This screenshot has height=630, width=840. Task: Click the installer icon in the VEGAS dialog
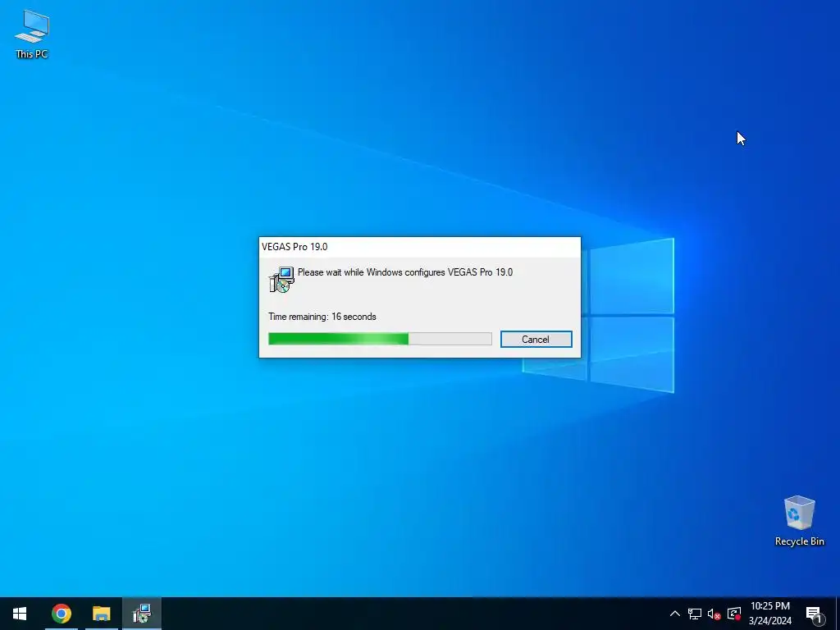281,279
